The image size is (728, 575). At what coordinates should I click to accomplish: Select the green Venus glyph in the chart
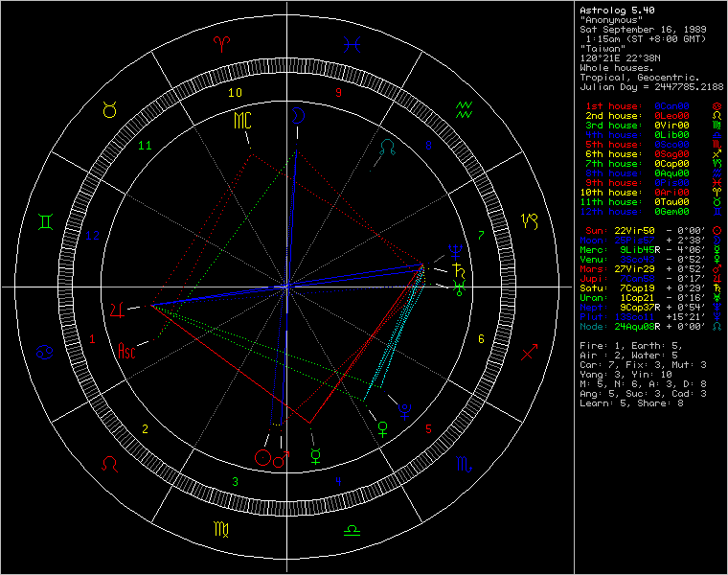pos(383,428)
